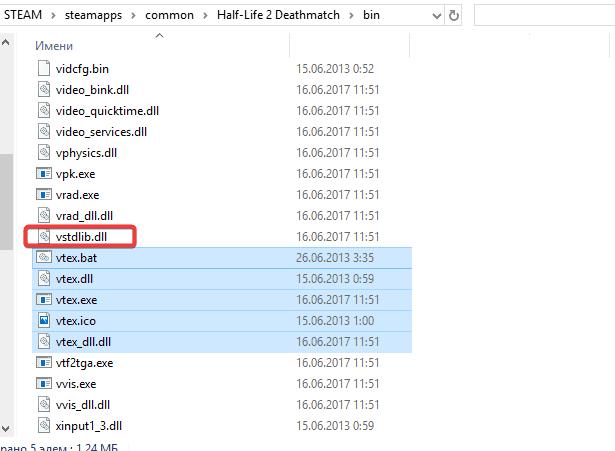Select the file name vtex.exe
This screenshot has height=451, width=615.
coord(76,300)
